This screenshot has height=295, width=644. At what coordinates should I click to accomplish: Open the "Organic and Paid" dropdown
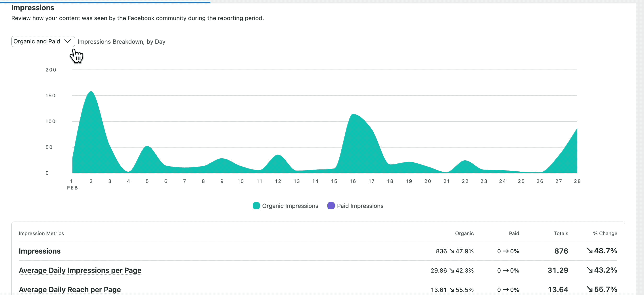tap(37, 41)
